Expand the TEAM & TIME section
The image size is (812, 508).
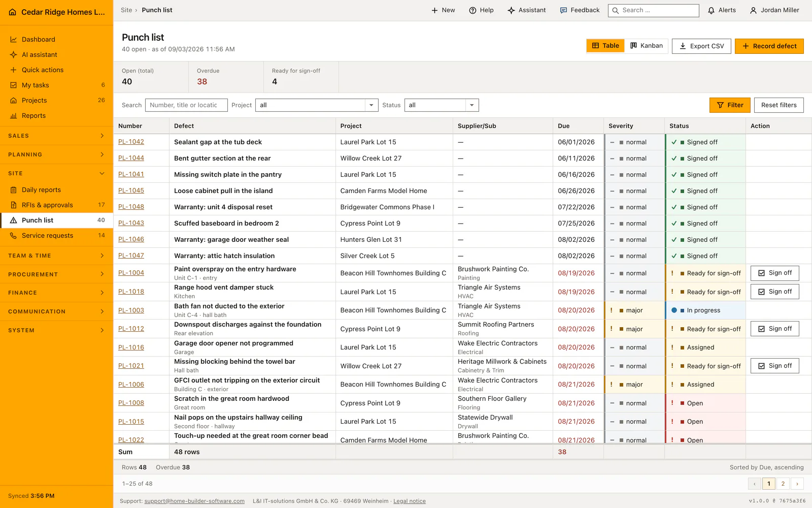pos(56,256)
